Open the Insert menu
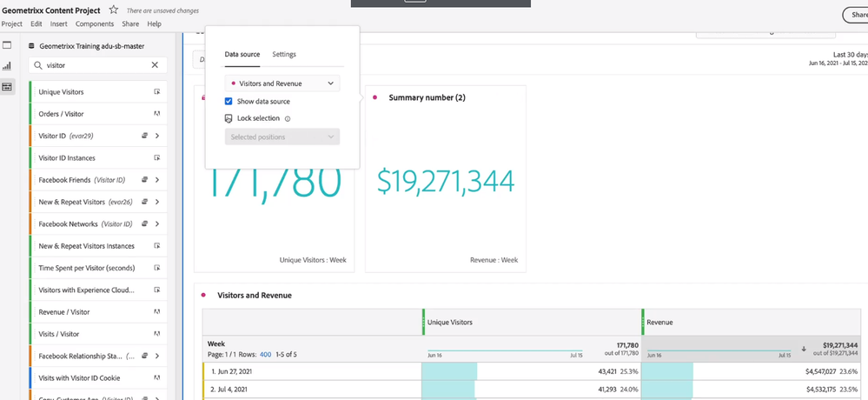Viewport: 868px width, 400px height. pyautogui.click(x=59, y=24)
